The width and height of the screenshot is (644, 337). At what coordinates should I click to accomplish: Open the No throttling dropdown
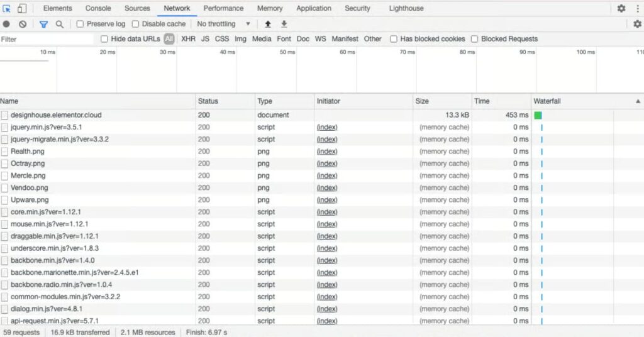223,24
